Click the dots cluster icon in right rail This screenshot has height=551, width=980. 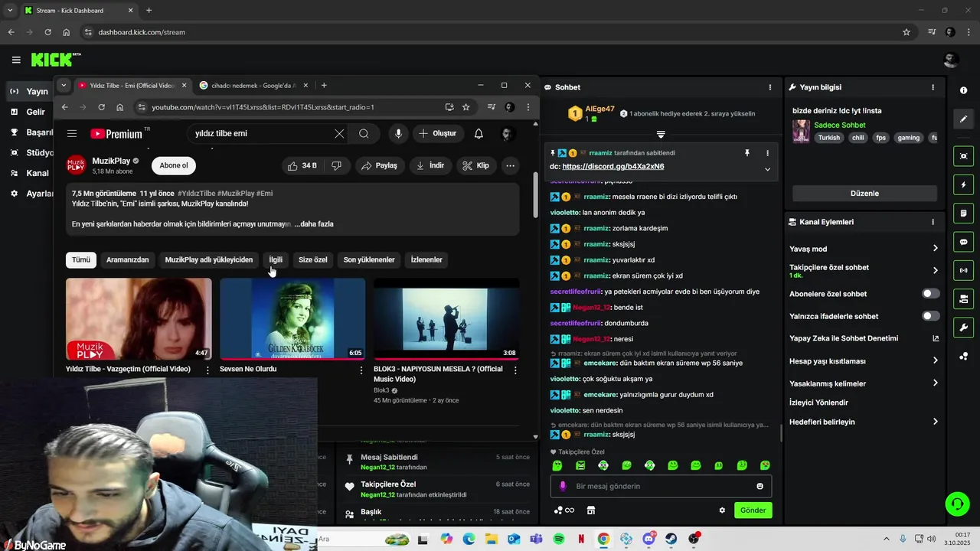[963, 356]
